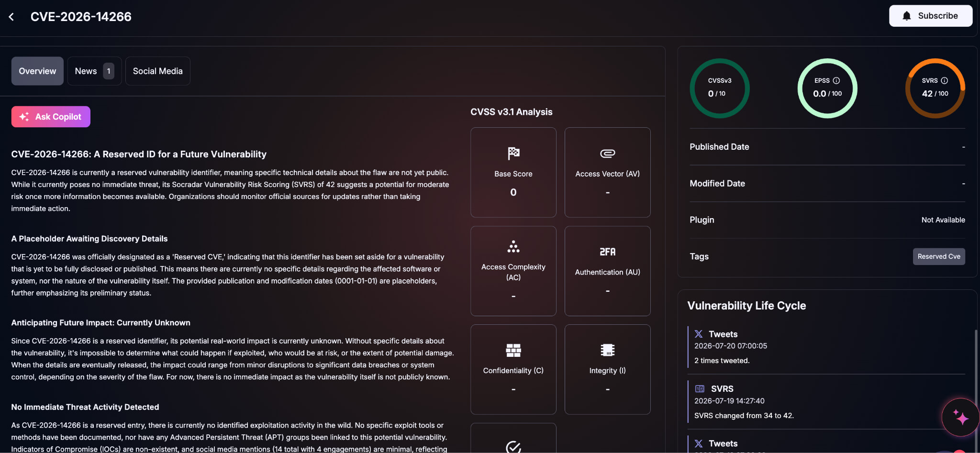Click the "Modified Date" label
980x453 pixels.
[717, 183]
